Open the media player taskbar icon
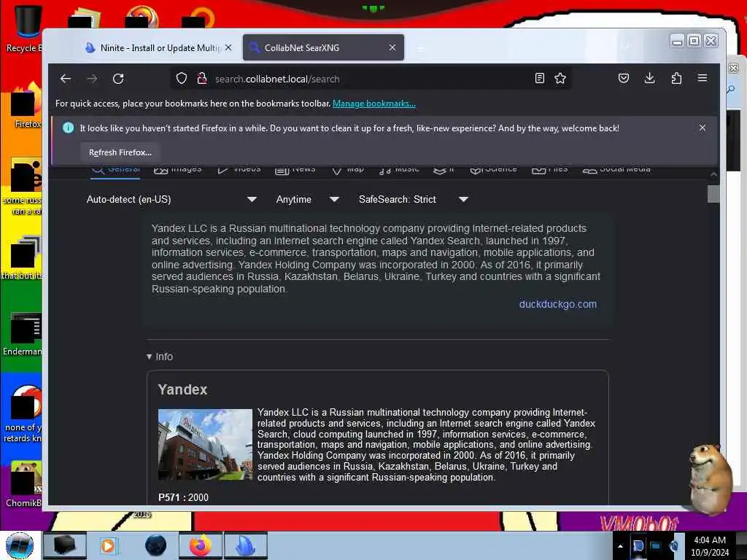The image size is (747, 560). 108,545
